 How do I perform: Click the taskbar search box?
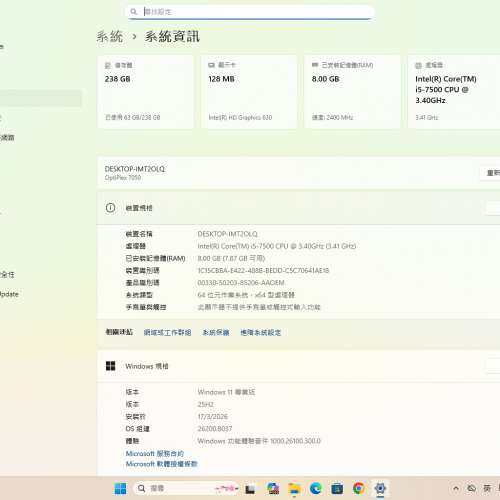pos(186,488)
